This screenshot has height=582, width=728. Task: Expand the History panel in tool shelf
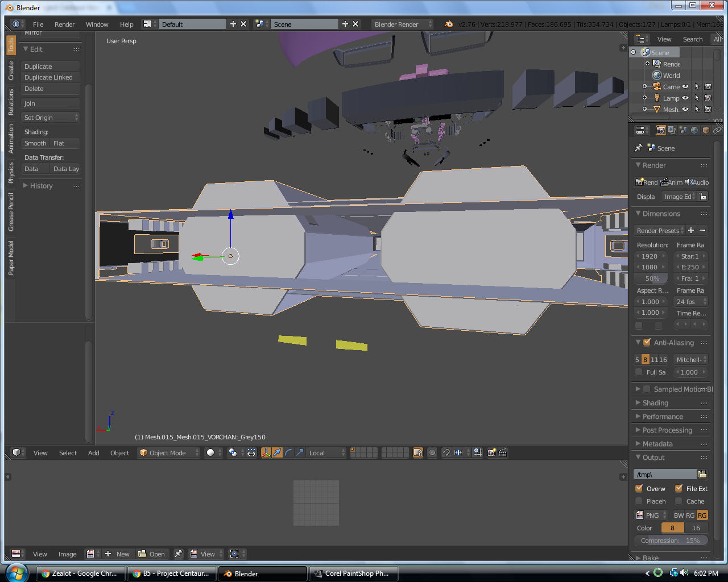point(41,185)
